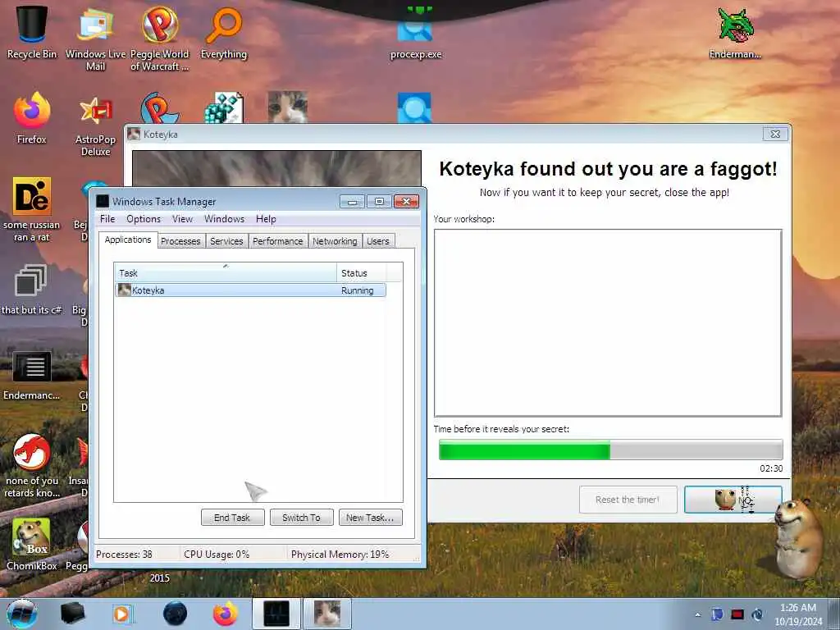The width and height of the screenshot is (840, 630).
Task: Switch to the Applications tab
Action: (128, 240)
